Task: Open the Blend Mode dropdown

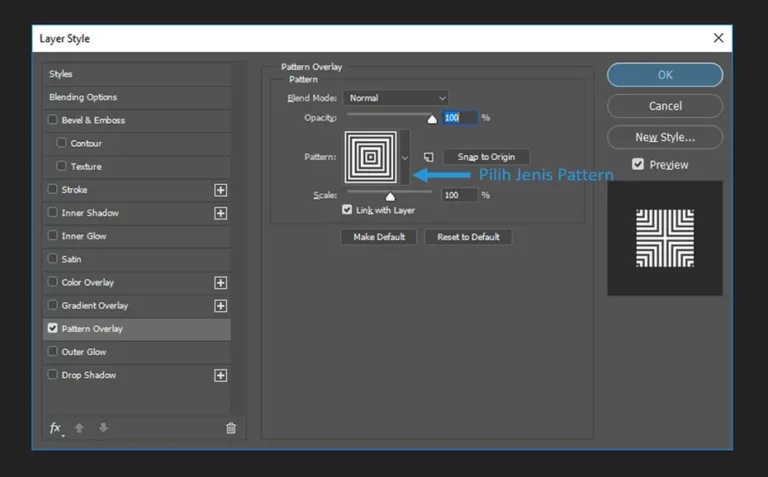Action: pos(396,98)
